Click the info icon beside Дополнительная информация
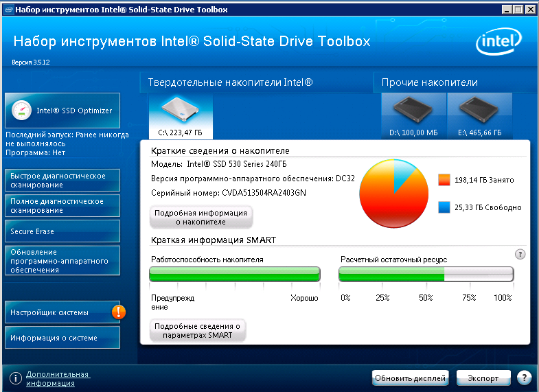The height and width of the screenshot is (392, 539). click(16, 378)
